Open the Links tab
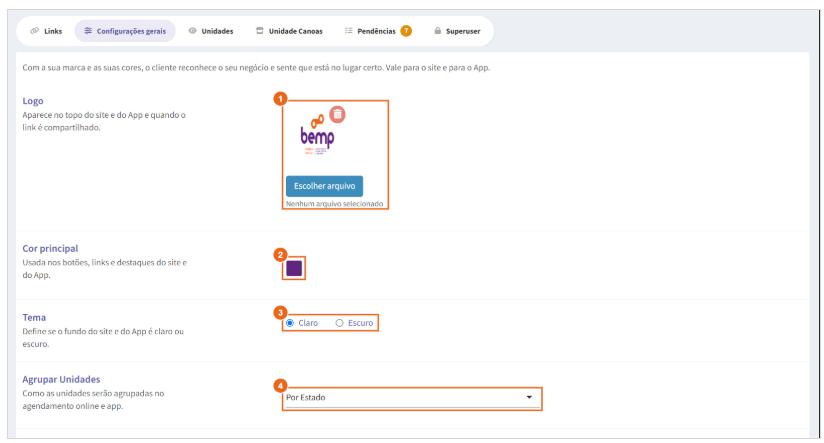Image resolution: width=824 pixels, height=443 pixels. click(x=46, y=31)
